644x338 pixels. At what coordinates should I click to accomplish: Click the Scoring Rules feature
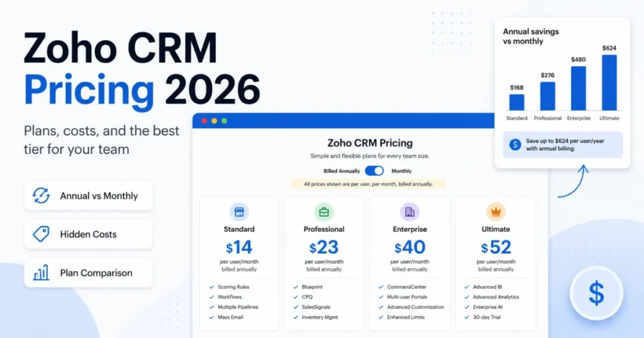[233, 286]
